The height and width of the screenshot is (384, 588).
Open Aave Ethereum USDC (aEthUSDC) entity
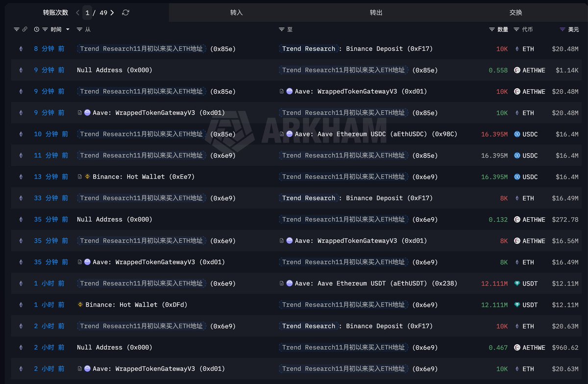376,134
